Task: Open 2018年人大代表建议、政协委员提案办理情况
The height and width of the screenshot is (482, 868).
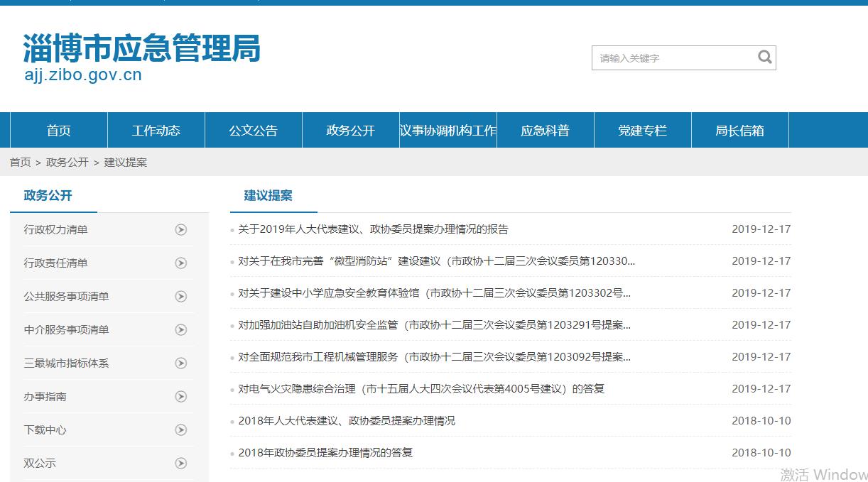Action: tap(347, 420)
